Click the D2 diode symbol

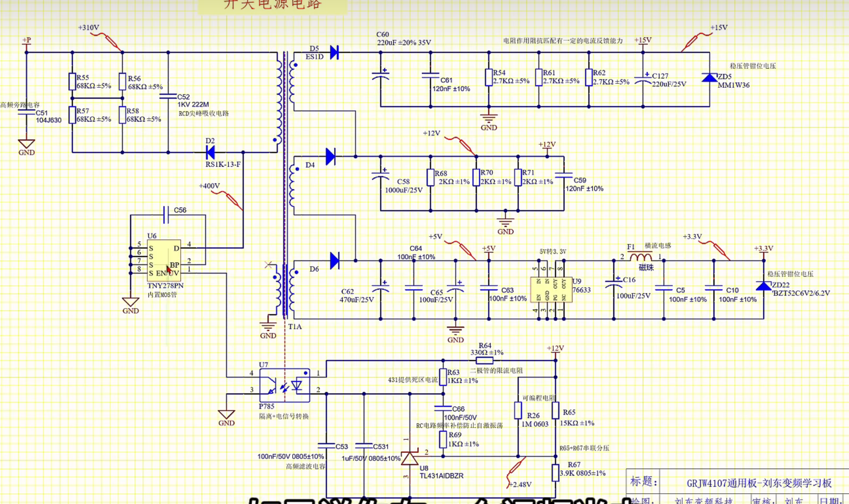pyautogui.click(x=210, y=153)
